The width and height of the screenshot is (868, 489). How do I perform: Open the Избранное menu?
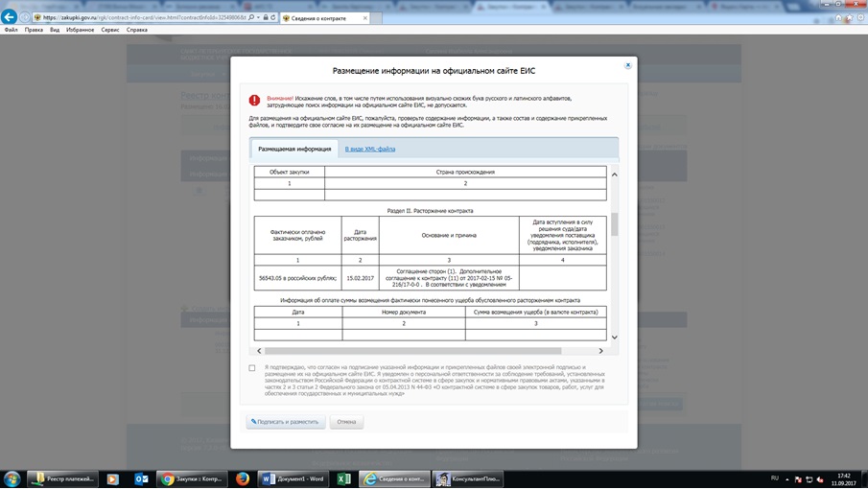click(x=81, y=30)
